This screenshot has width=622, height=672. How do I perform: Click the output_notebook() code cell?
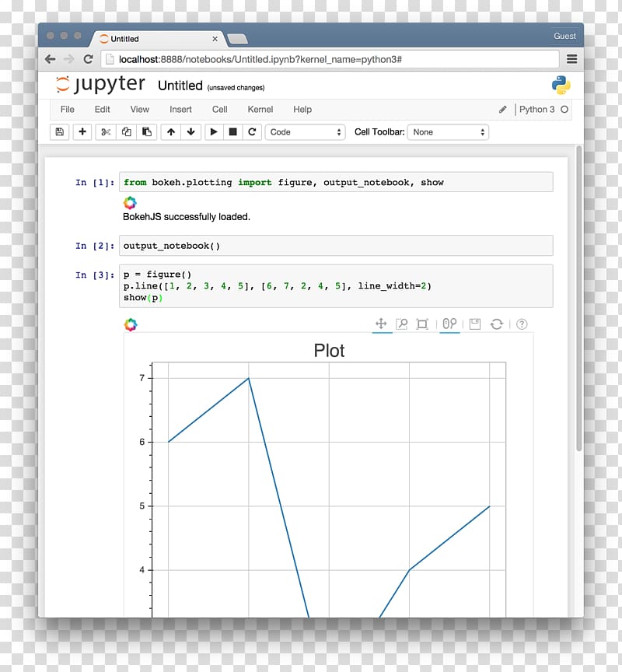coord(336,246)
